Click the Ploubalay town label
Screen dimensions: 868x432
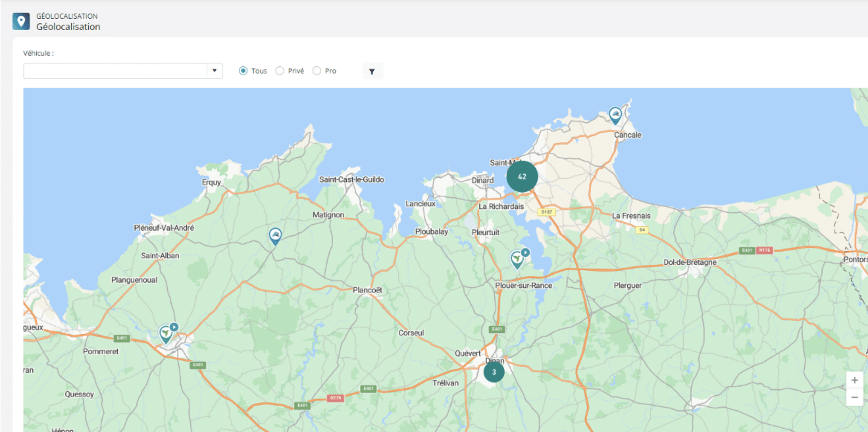click(x=432, y=232)
